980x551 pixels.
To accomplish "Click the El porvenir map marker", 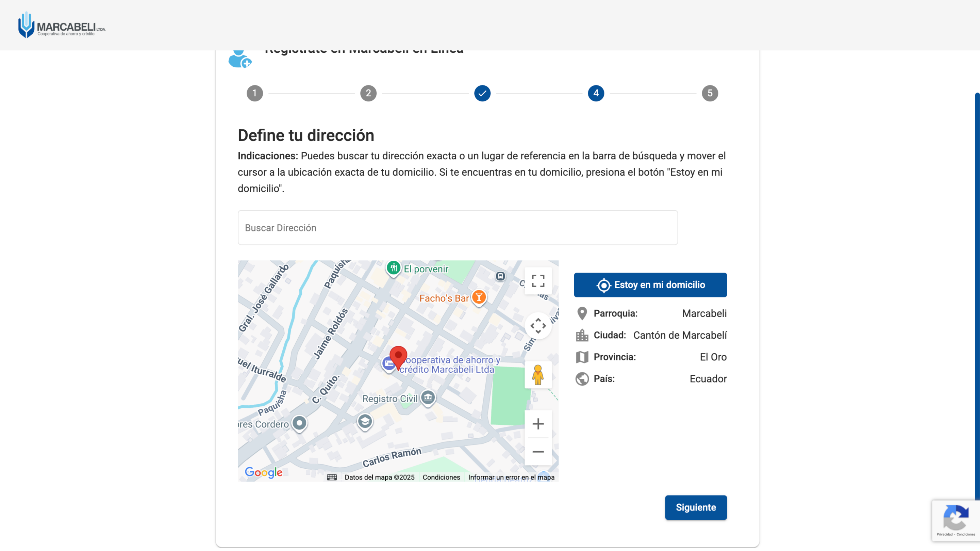I will tap(393, 268).
